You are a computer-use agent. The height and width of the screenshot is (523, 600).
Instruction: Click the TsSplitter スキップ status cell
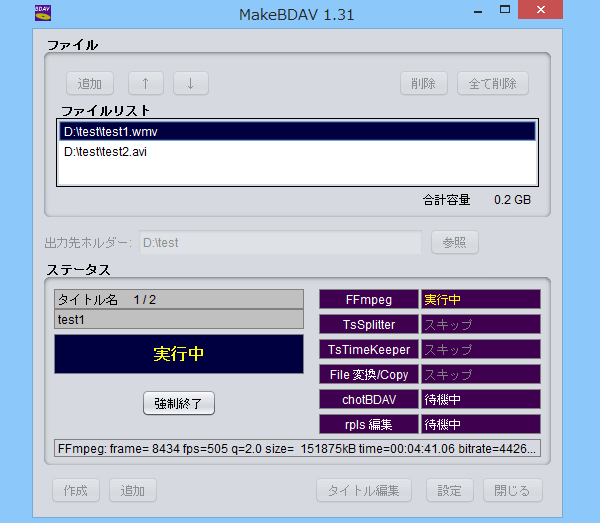(481, 324)
